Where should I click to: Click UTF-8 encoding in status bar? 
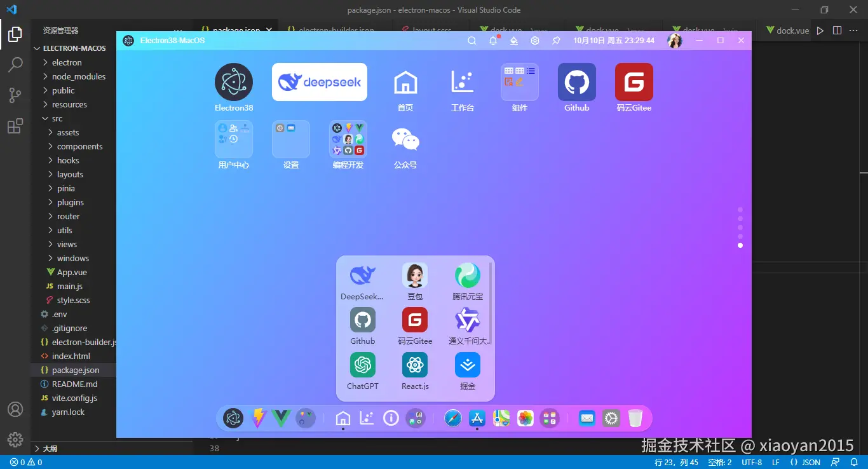(x=752, y=462)
